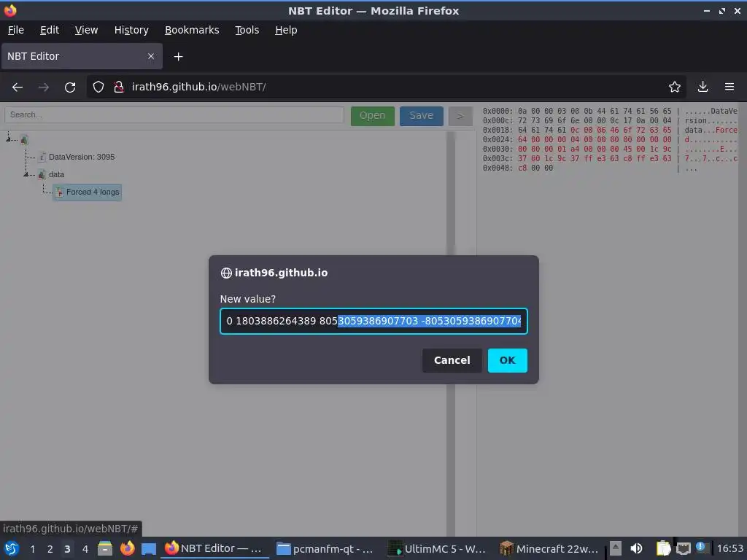Collapse the root compound tree node
The image size is (747, 560).
(8, 139)
